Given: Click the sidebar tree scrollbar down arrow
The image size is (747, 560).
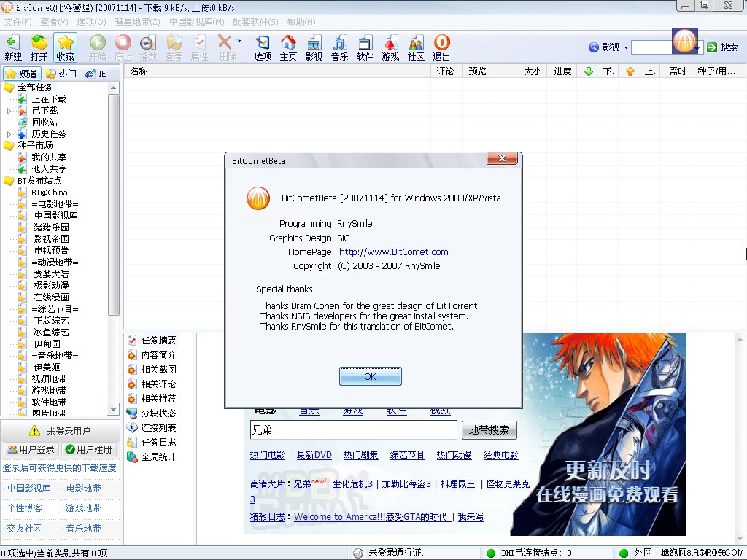Looking at the screenshot, I should 113,410.
